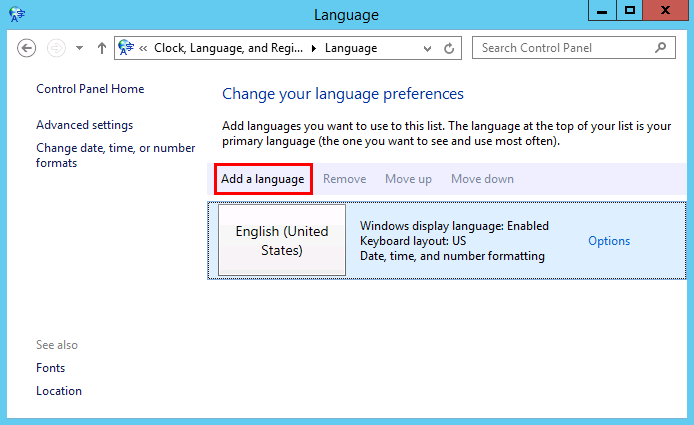Click the Date, time, and number formatting text
Image resolution: width=694 pixels, height=425 pixels.
(452, 256)
